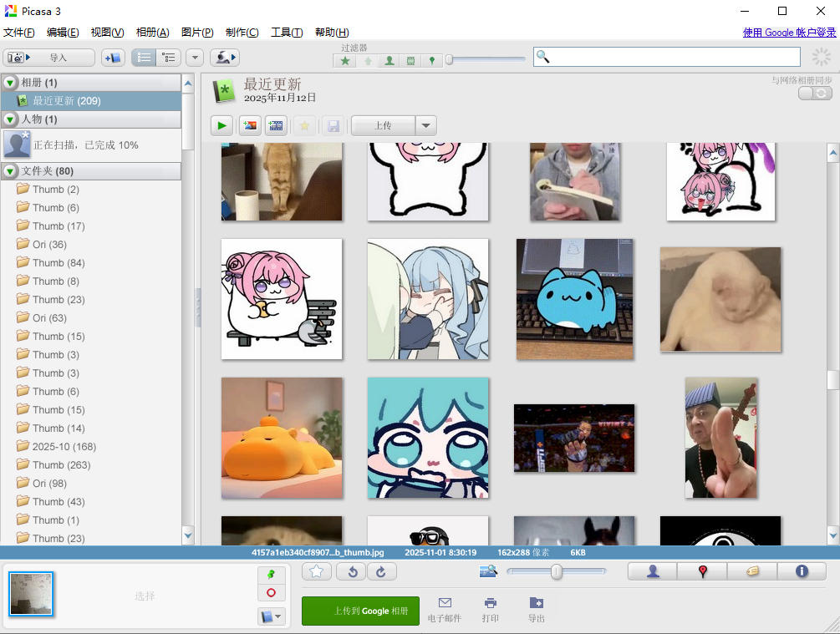The height and width of the screenshot is (634, 840).
Task: Open the Places map panel
Action: tap(703, 571)
